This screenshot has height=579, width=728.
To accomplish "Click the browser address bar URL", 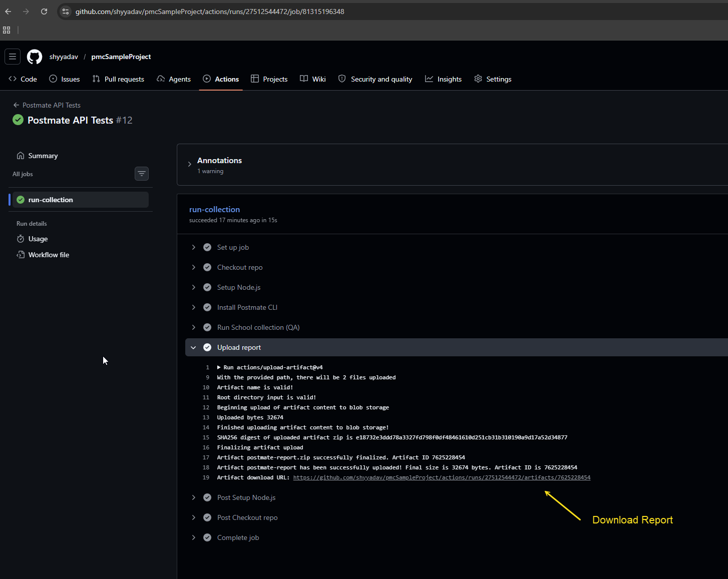I will (210, 12).
